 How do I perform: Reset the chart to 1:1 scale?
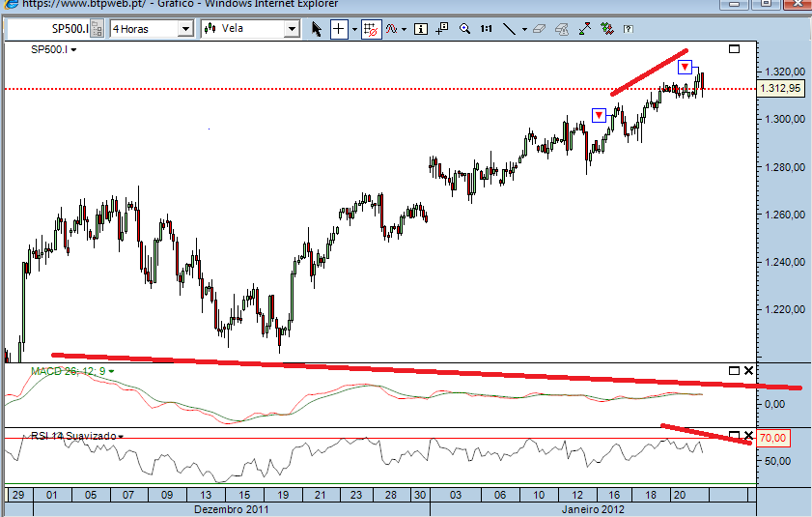pos(486,29)
